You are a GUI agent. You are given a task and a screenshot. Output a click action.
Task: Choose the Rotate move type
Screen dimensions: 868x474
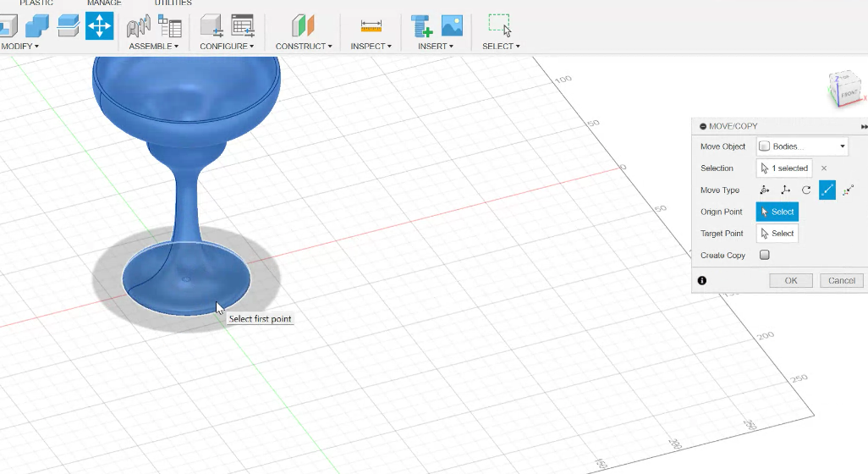[806, 190]
